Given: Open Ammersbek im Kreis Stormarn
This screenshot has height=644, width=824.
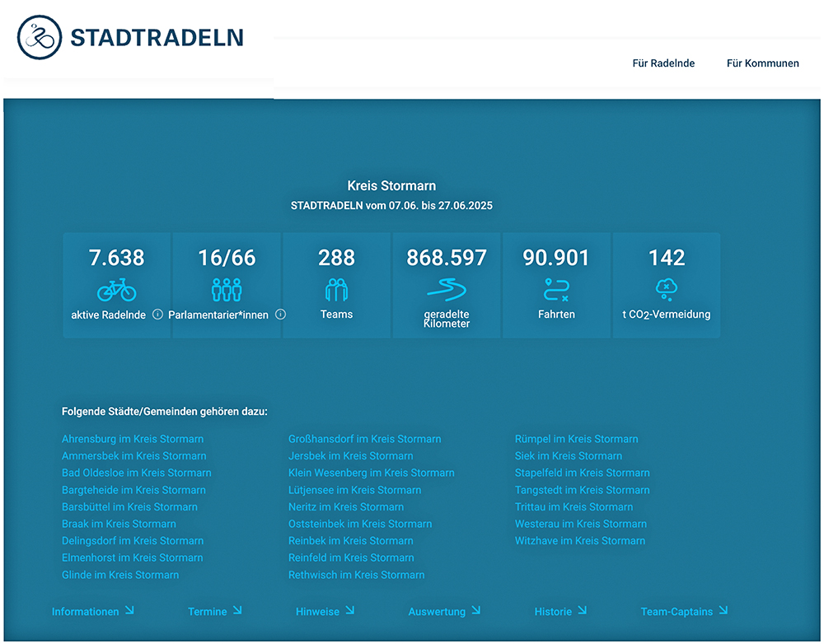Looking at the screenshot, I should [x=134, y=455].
